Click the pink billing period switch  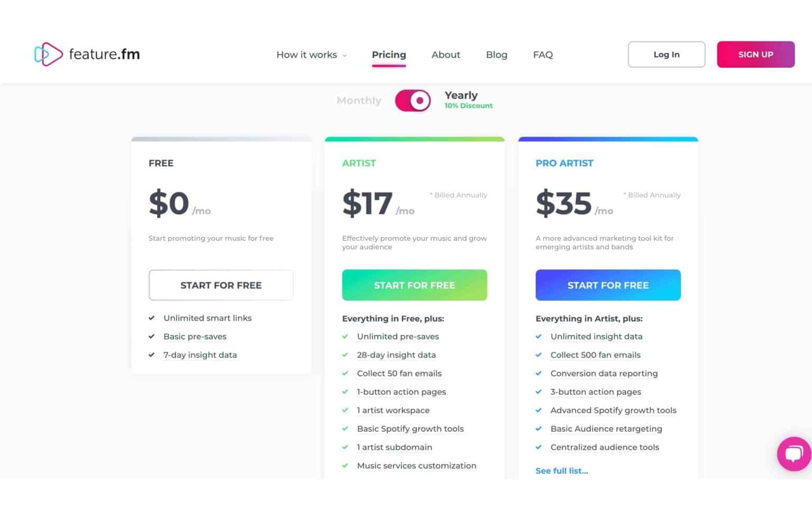pos(413,101)
